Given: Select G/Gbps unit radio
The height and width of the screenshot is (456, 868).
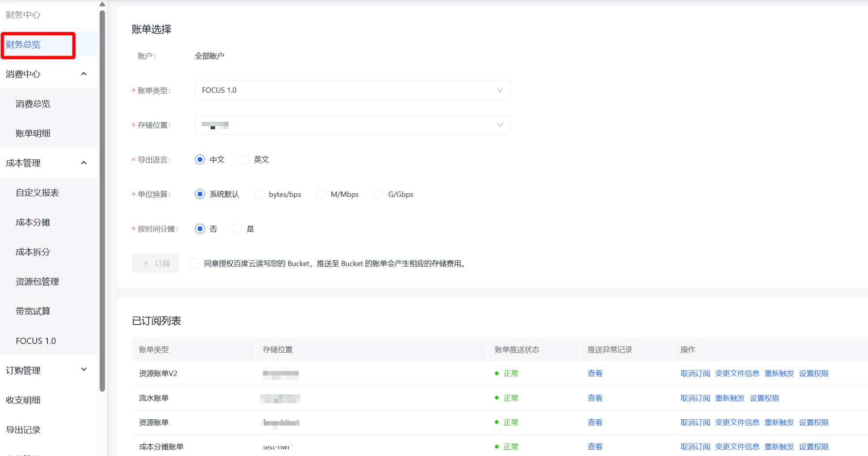Looking at the screenshot, I should point(378,194).
